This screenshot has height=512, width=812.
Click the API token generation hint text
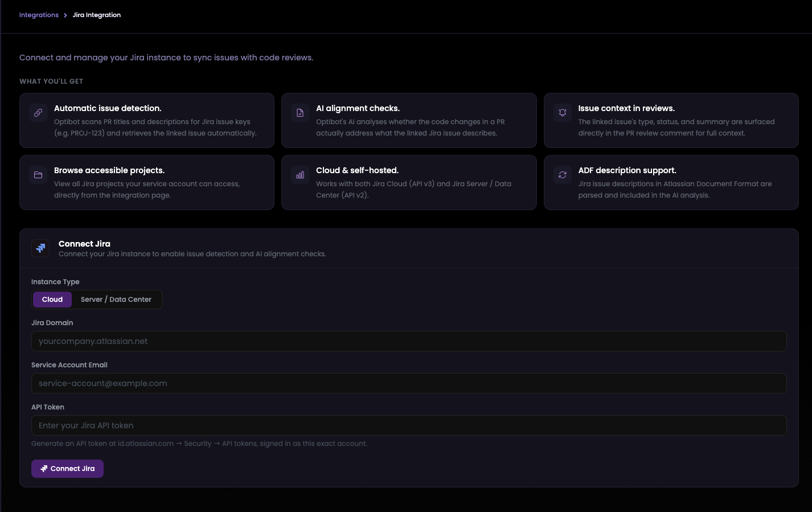point(199,444)
